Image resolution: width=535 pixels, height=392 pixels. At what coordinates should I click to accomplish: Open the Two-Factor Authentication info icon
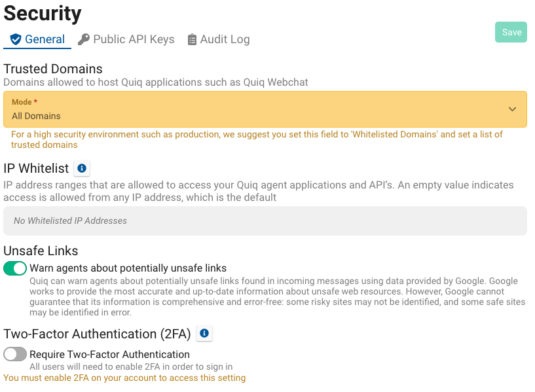pyautogui.click(x=204, y=333)
